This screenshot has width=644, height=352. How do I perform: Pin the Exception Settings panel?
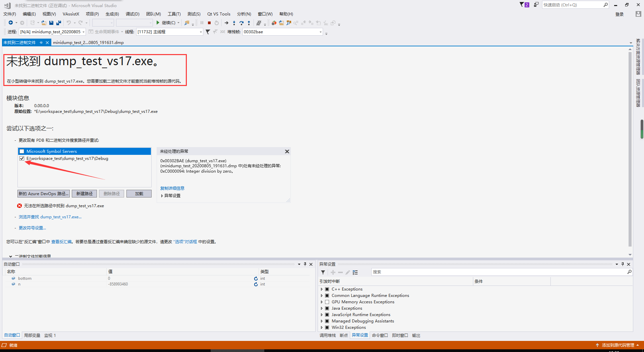click(x=623, y=264)
